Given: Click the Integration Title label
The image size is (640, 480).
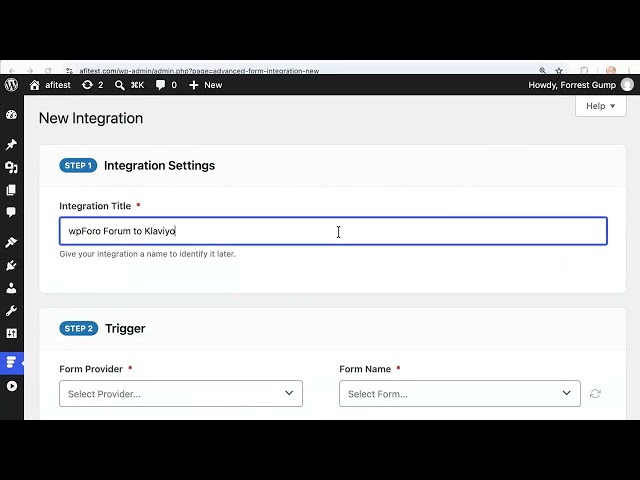Looking at the screenshot, I should tap(95, 206).
